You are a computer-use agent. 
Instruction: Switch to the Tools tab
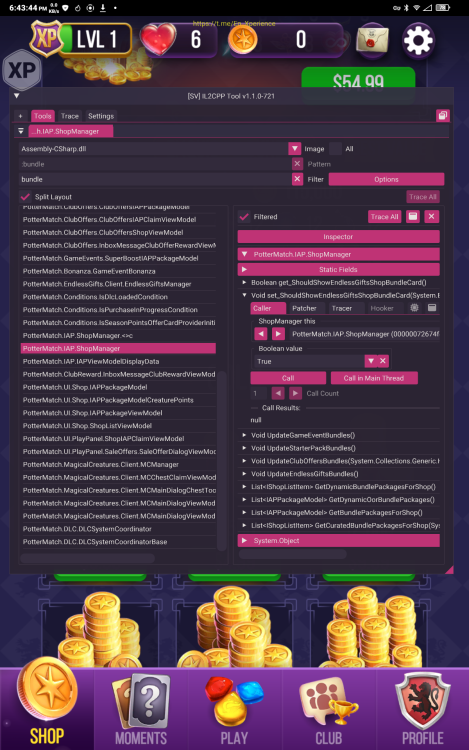coord(43,116)
